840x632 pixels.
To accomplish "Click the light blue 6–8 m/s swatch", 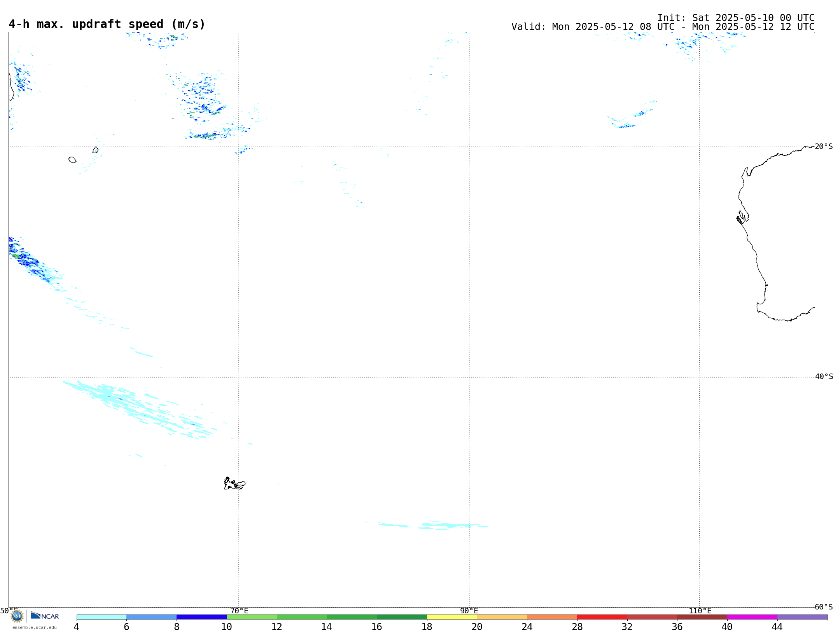I will [x=152, y=617].
